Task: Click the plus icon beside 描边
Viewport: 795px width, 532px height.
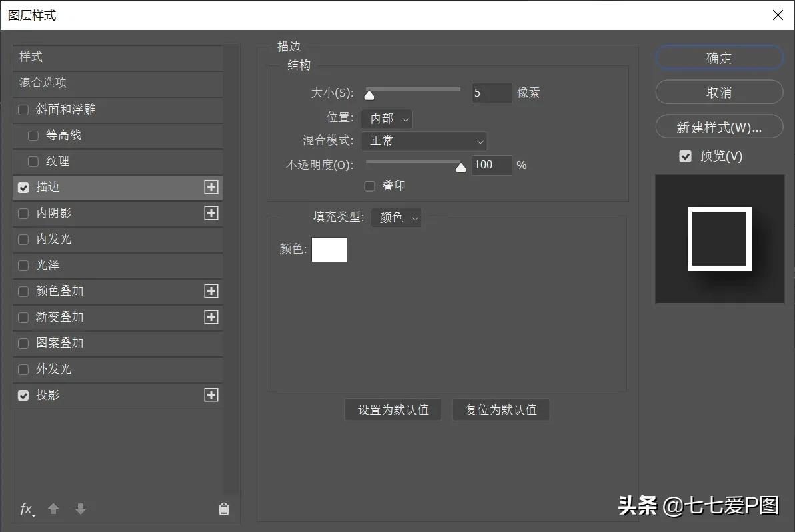Action: [x=211, y=188]
